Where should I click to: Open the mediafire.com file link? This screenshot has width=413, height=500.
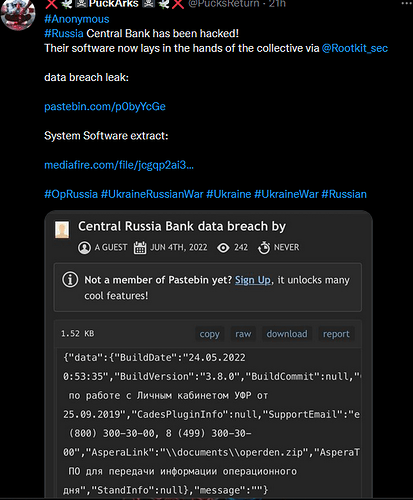point(119,165)
